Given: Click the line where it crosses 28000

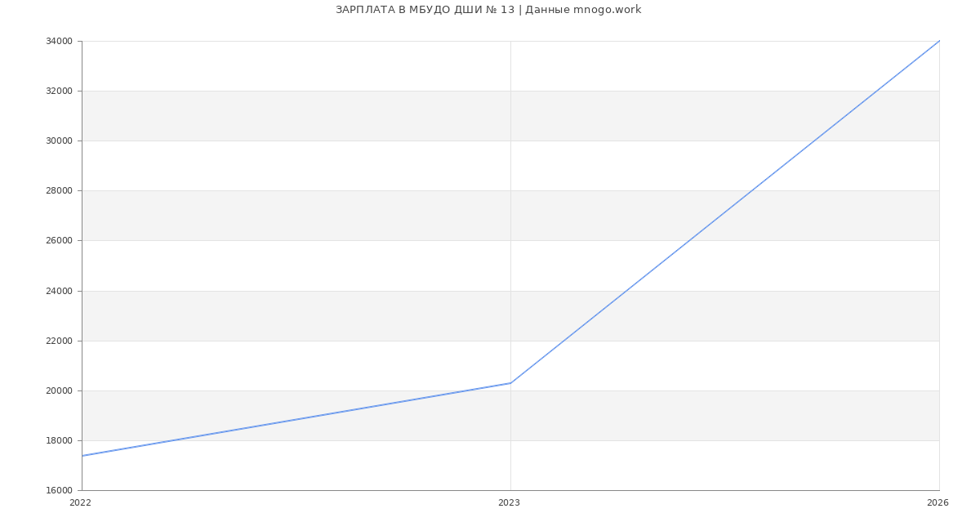Looking at the screenshot, I should point(751,190).
